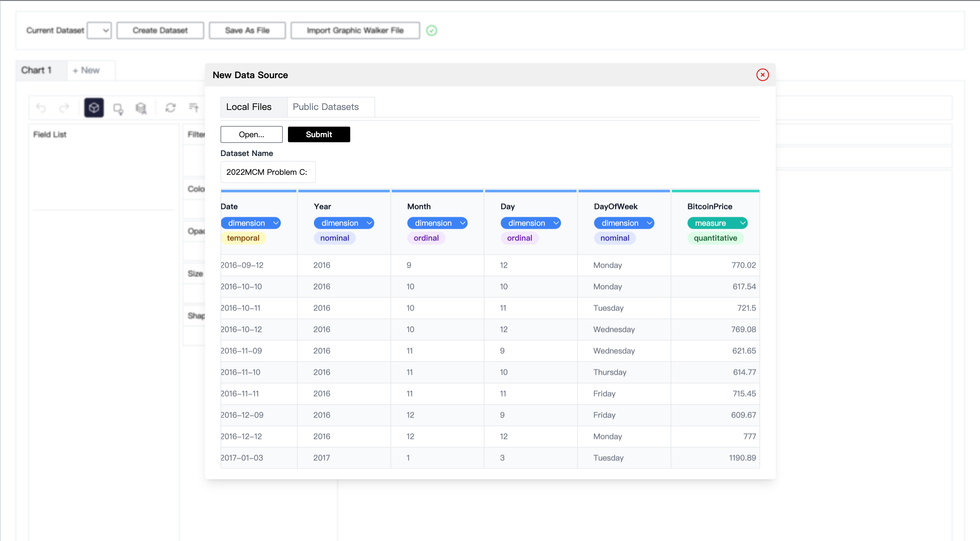Click the Import Graphic Walker File button
Viewport: 980px width, 541px height.
tap(355, 30)
